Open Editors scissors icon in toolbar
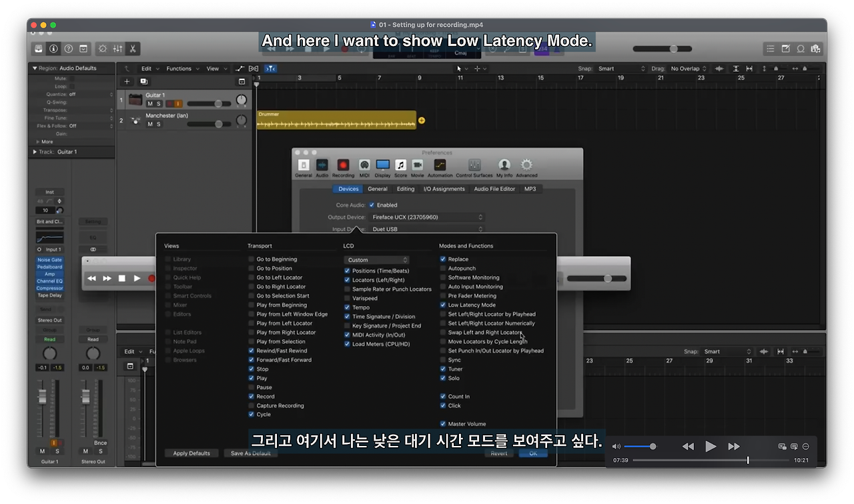Image resolution: width=854 pixels, height=504 pixels. point(133,49)
